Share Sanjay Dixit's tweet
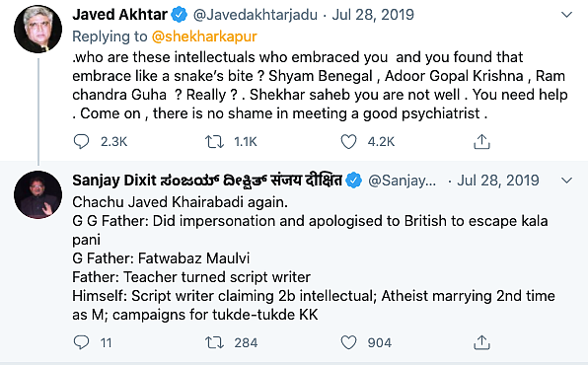 click(x=481, y=342)
